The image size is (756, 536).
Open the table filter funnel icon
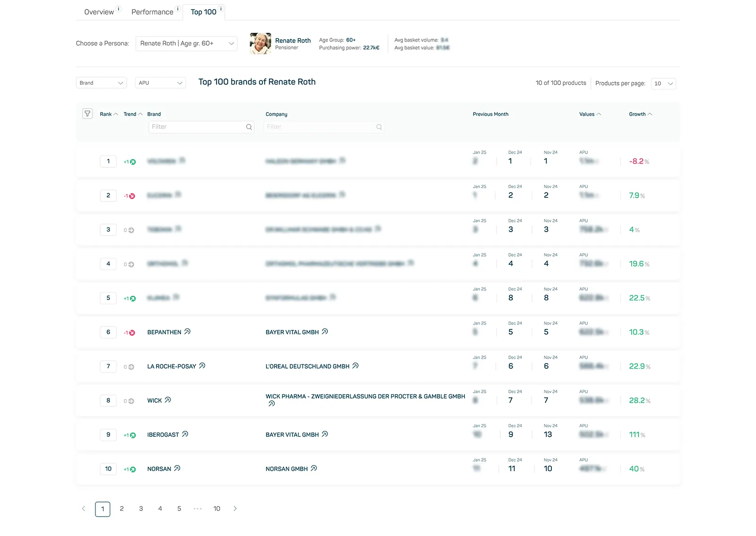(x=87, y=114)
